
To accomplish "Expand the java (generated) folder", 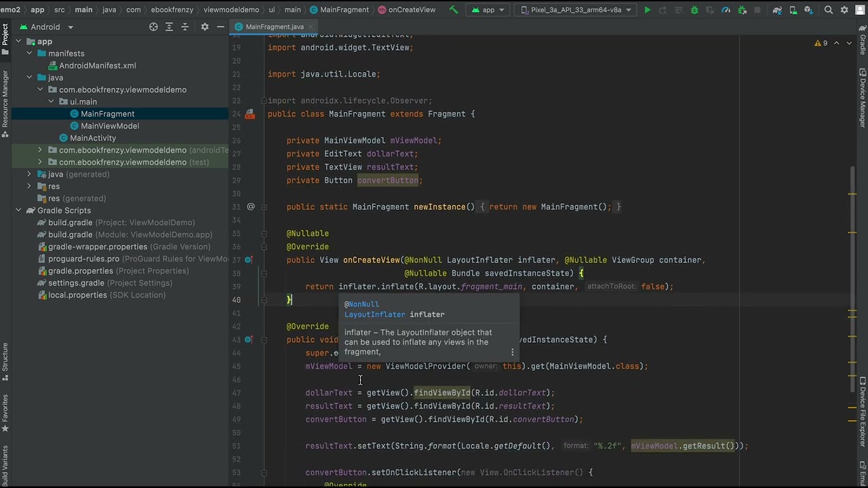I will coord(29,174).
